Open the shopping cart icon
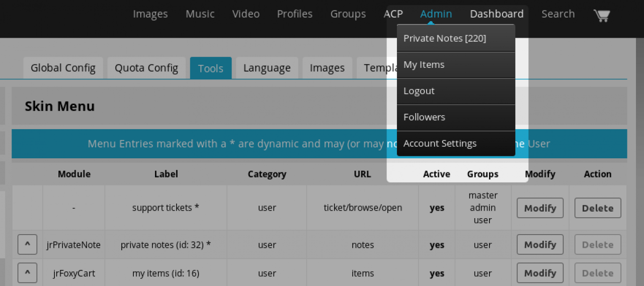 602,15
